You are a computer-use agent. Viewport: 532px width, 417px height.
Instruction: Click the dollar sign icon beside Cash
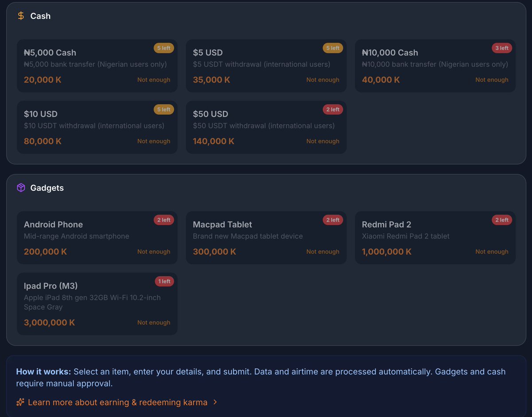click(21, 16)
